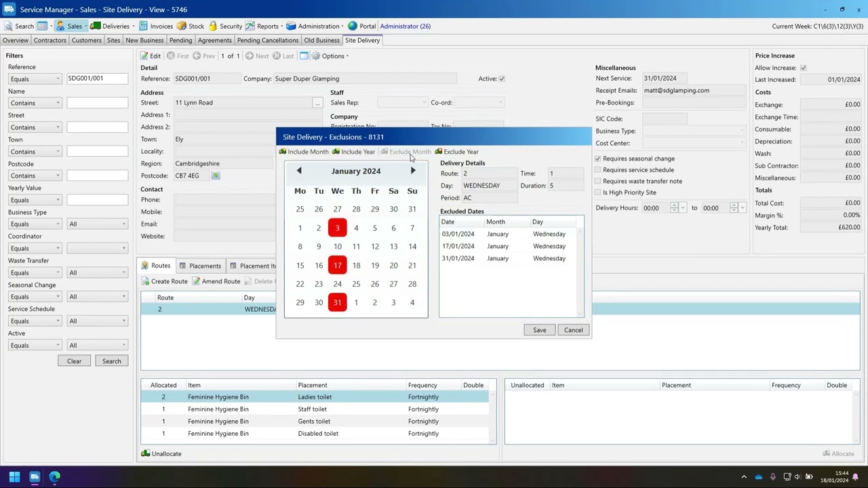The height and width of the screenshot is (488, 868).
Task: Click Create Route button
Action: (164, 281)
